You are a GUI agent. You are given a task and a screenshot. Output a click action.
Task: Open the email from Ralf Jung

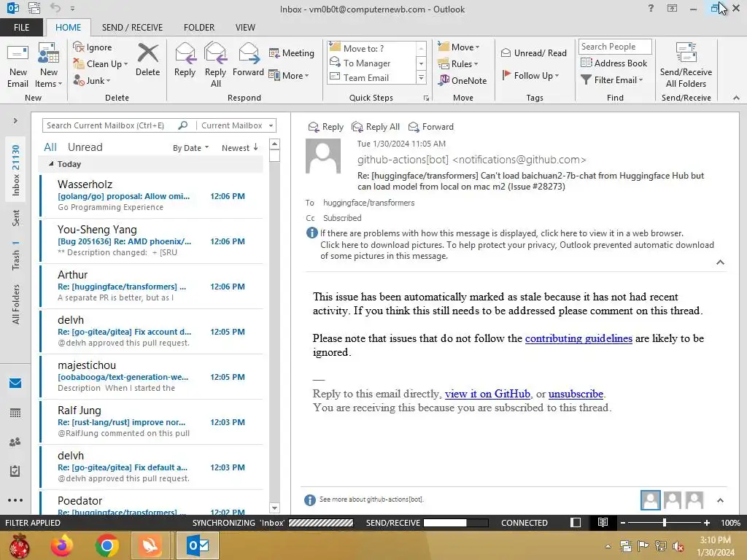[x=152, y=422]
